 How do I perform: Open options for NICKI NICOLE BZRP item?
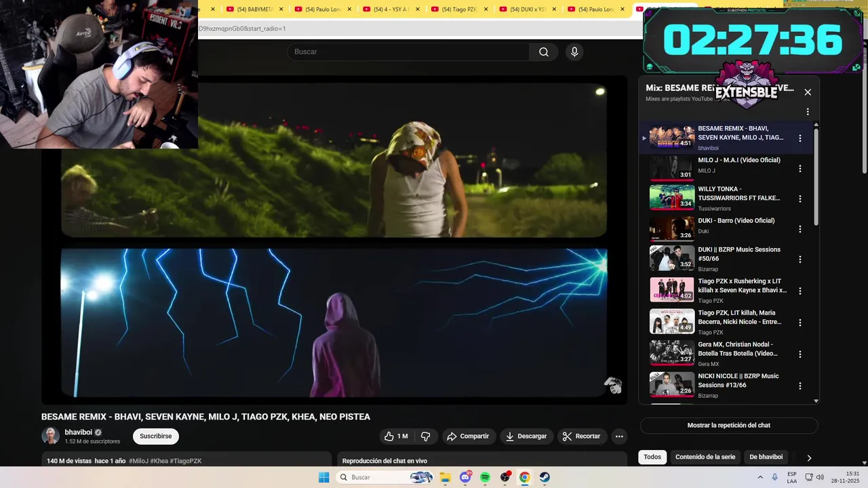point(800,386)
